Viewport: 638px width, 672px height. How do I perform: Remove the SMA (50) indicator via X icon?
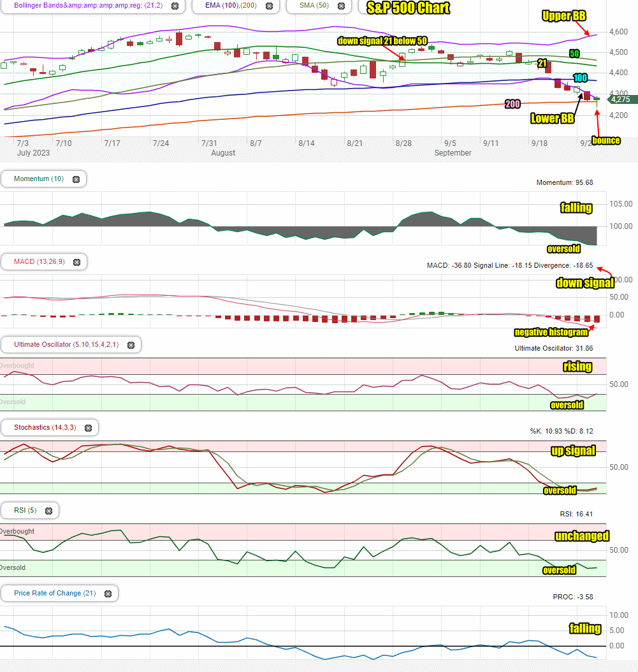click(341, 6)
